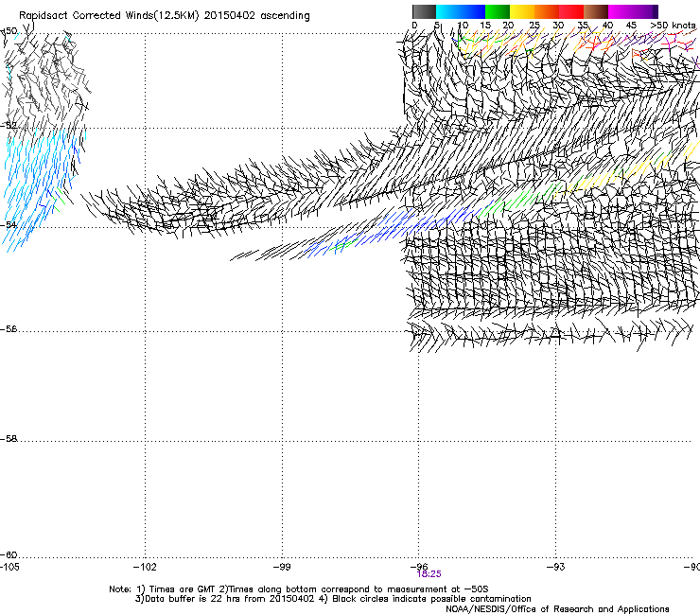Click the dark purple 45-50 knots legend segment

(645, 11)
